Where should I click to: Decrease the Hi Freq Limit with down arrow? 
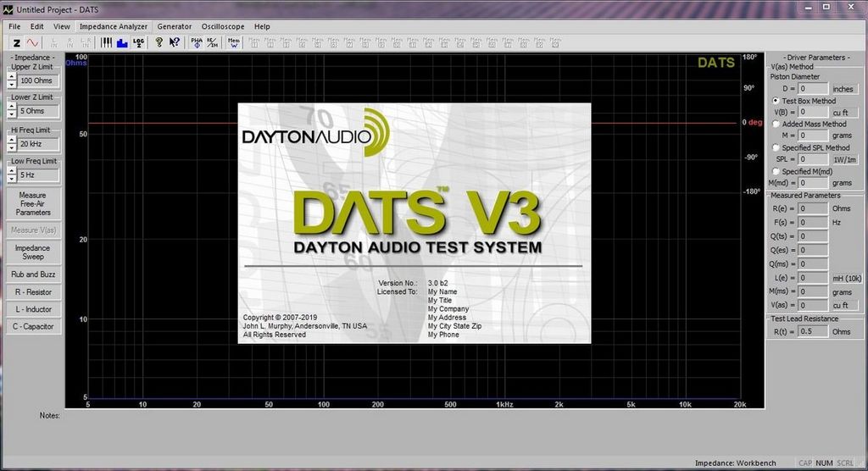pos(12,147)
